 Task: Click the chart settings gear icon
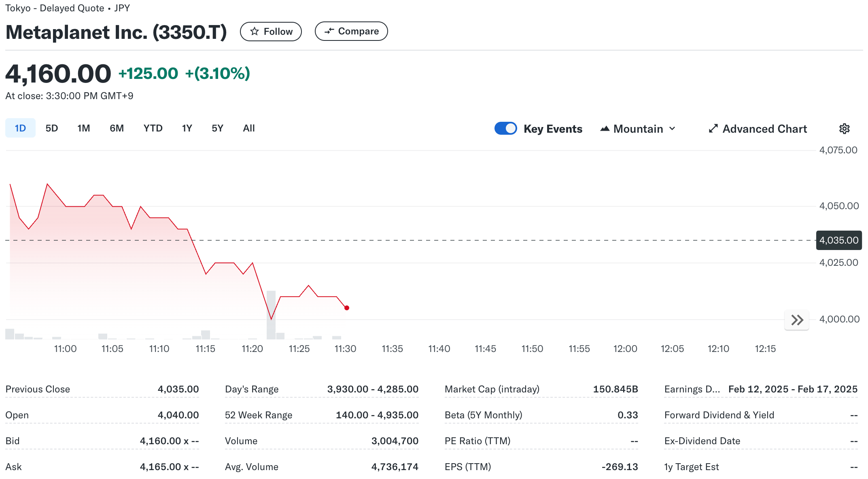tap(844, 129)
